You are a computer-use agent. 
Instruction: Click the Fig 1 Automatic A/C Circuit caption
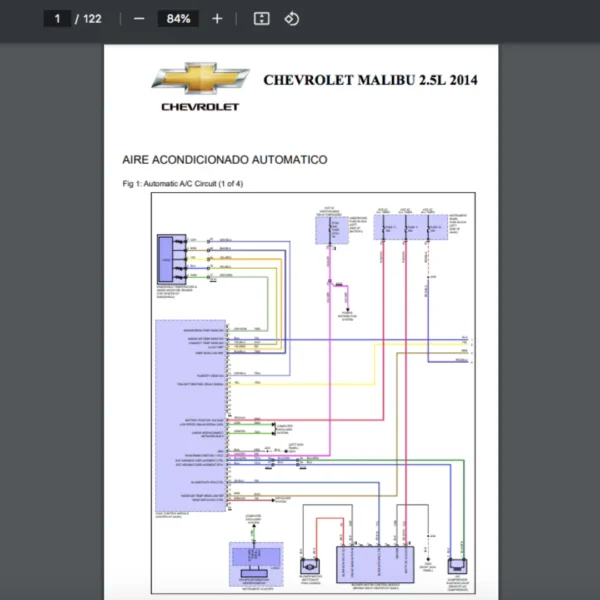tap(182, 184)
